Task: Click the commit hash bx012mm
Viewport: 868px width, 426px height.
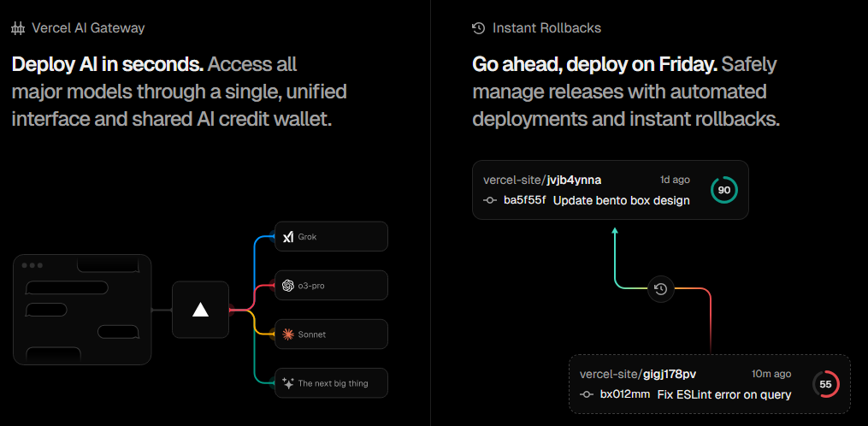Action: click(625, 395)
